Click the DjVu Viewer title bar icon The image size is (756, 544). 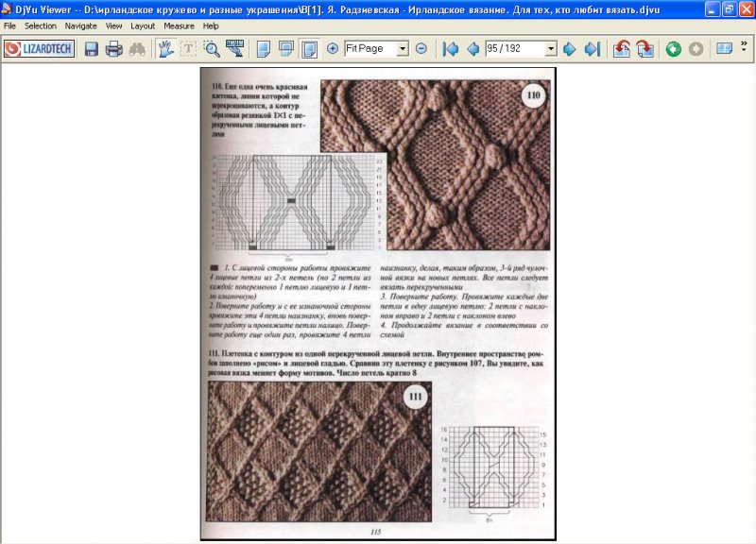[x=7, y=9]
